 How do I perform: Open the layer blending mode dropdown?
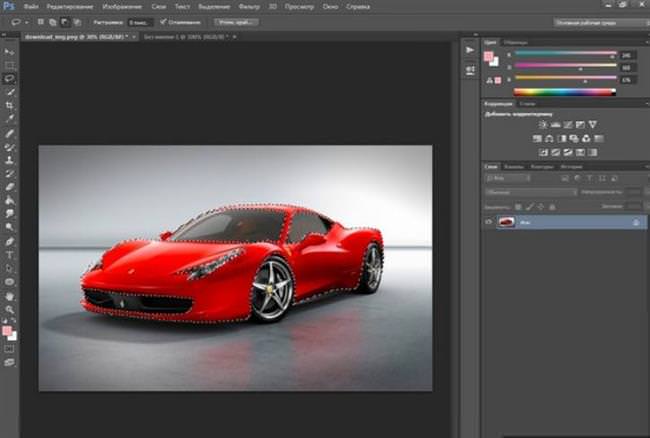[531, 192]
